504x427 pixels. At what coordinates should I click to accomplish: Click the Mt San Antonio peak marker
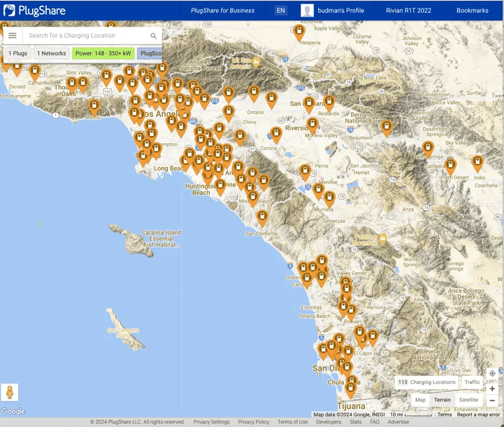(x=256, y=62)
